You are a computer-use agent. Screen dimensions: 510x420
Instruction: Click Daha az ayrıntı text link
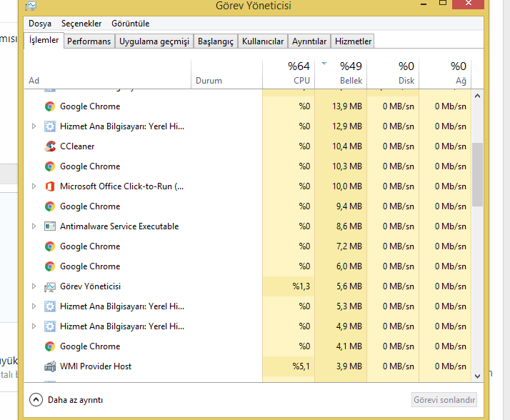(x=75, y=400)
